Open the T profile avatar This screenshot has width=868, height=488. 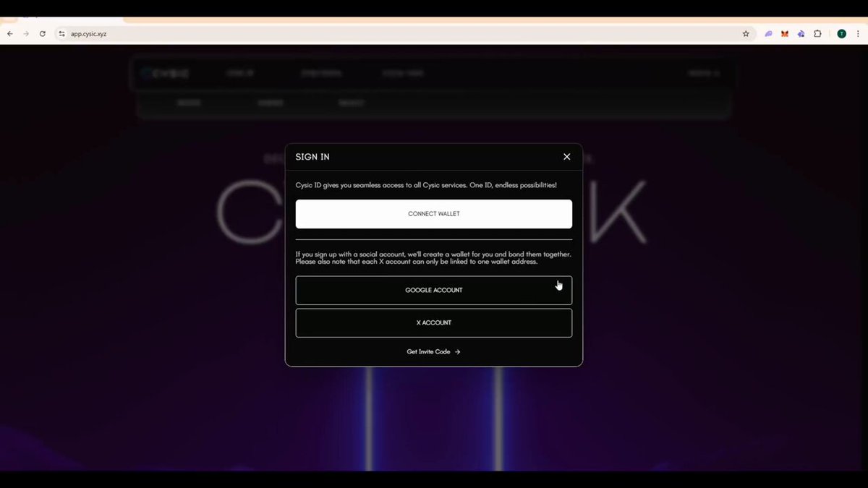point(841,33)
